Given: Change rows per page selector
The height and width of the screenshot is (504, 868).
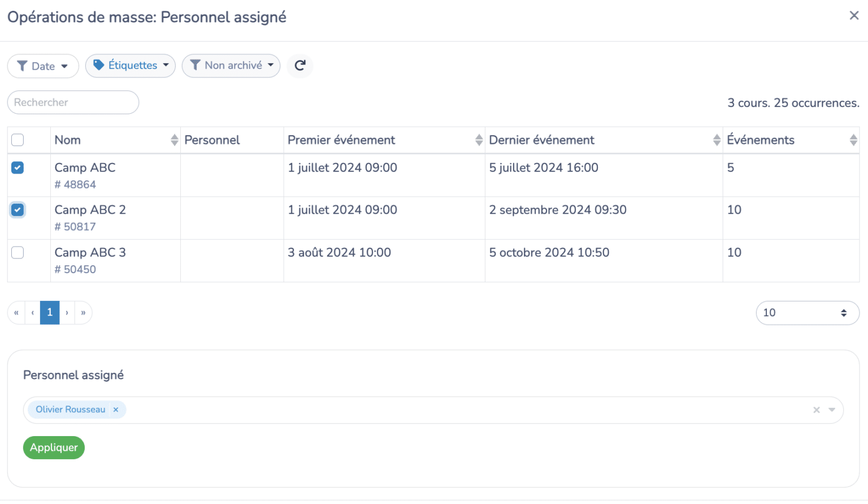Looking at the screenshot, I should click(808, 313).
